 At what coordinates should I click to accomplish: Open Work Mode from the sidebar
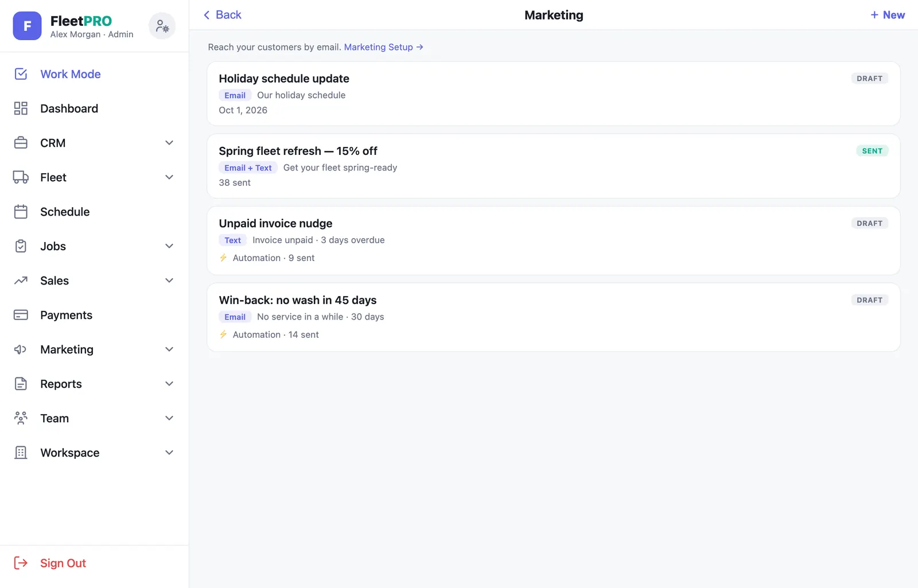[94, 74]
